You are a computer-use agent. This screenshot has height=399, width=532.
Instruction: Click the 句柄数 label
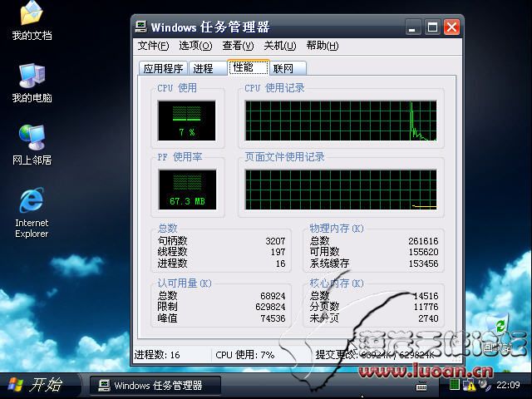coord(172,241)
